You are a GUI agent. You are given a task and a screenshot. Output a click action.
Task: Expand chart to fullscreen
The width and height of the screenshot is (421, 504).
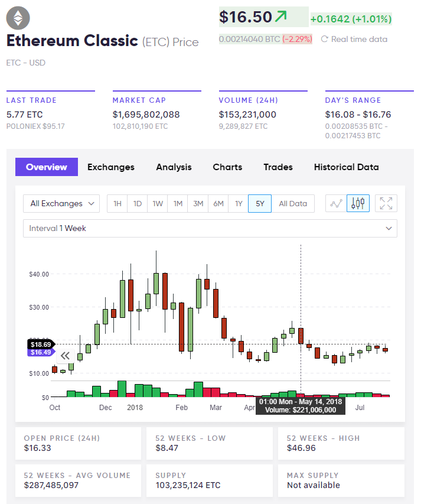386,203
